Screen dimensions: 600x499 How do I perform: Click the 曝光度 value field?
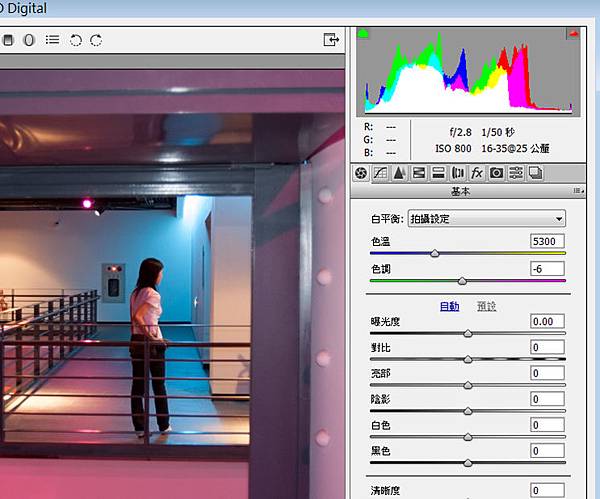(547, 321)
